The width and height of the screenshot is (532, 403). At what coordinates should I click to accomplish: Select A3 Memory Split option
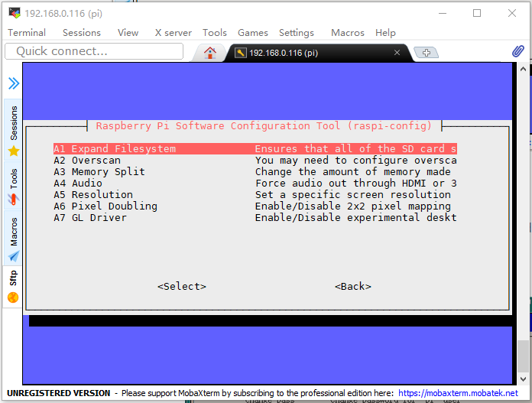pyautogui.click(x=255, y=172)
